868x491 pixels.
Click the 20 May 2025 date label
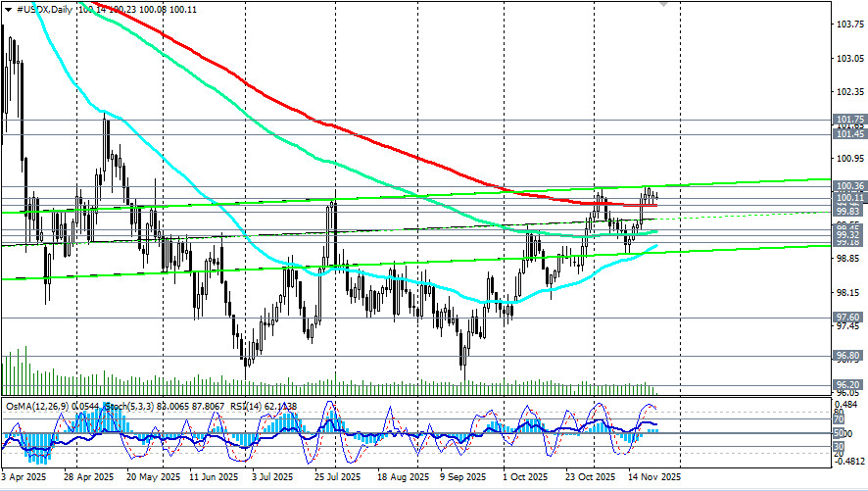click(154, 476)
